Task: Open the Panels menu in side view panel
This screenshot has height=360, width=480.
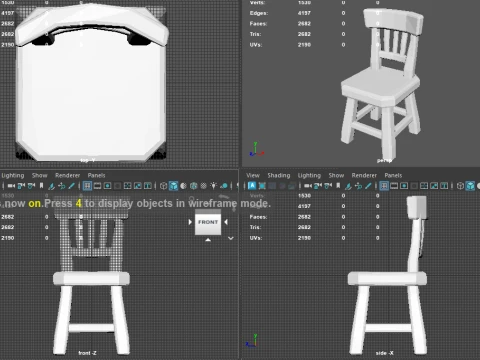Action: pos(393,175)
